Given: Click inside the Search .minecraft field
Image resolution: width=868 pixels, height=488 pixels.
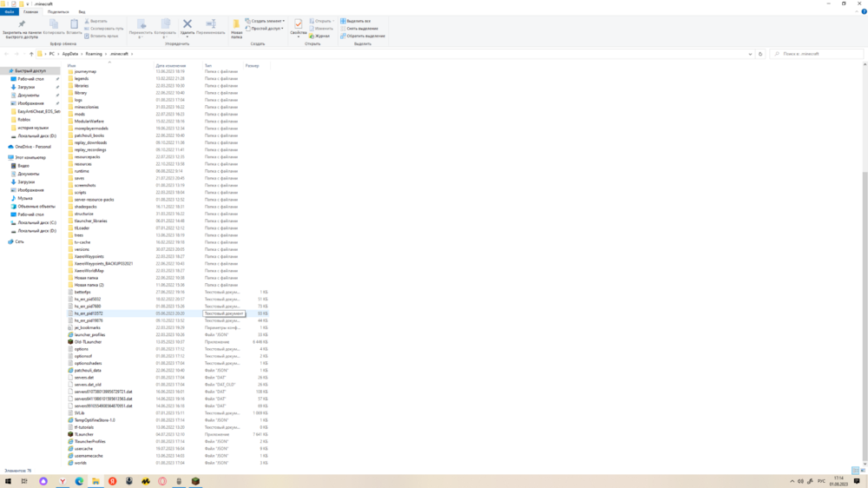Looking at the screenshot, I should coord(816,54).
